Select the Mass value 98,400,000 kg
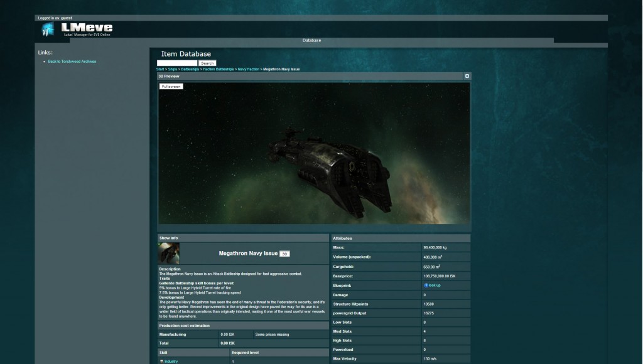 [435, 248]
